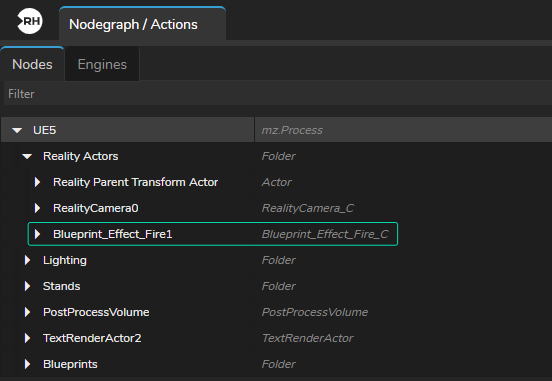Screen dimensions: 552x381
Task: Expand the PostProcessVolume node arrow
Action: 27,312
